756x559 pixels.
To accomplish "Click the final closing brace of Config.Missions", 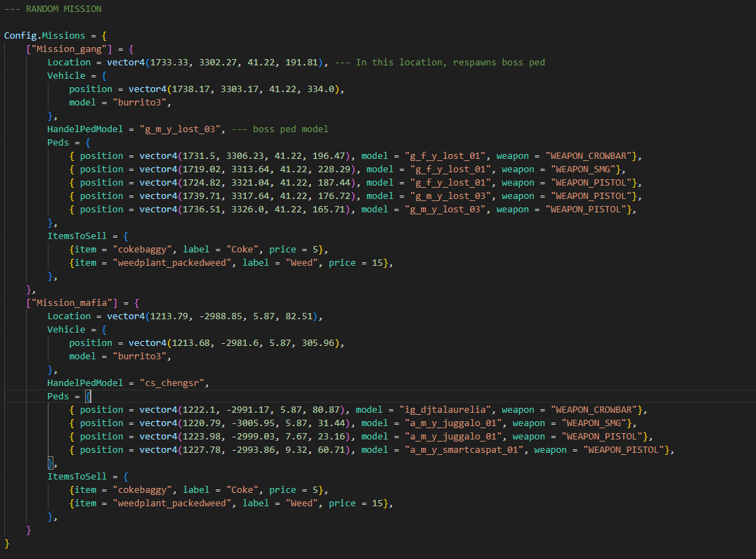I will 7,544.
